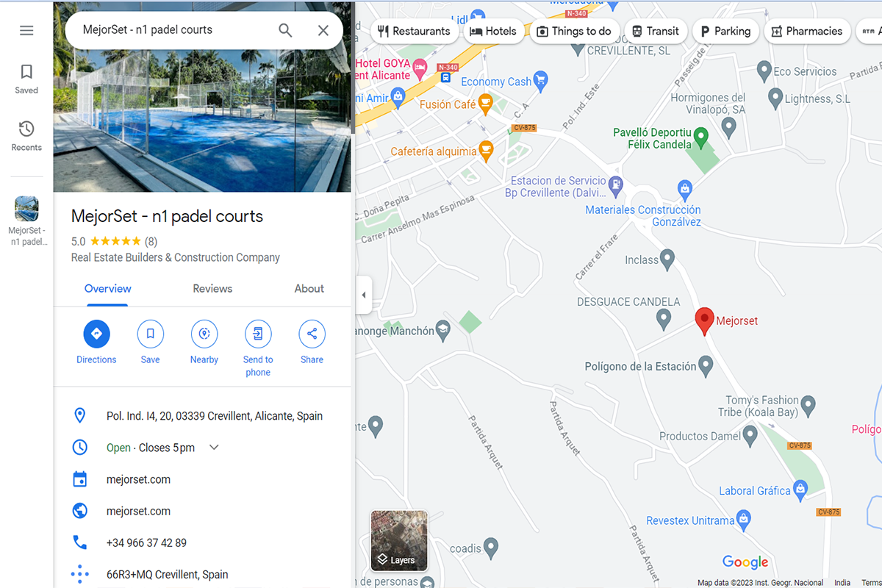The image size is (882, 588).
Task: Open Recents history in sidebar
Action: point(26,136)
